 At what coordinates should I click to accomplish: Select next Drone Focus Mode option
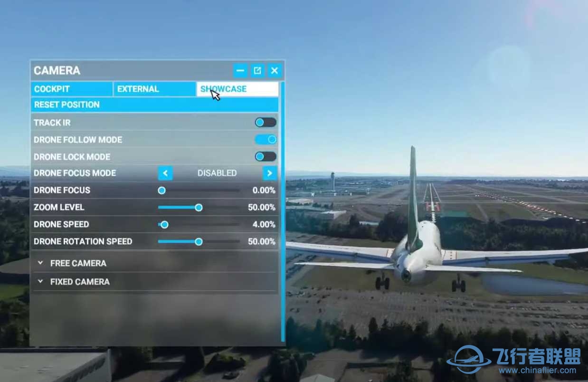tap(270, 173)
